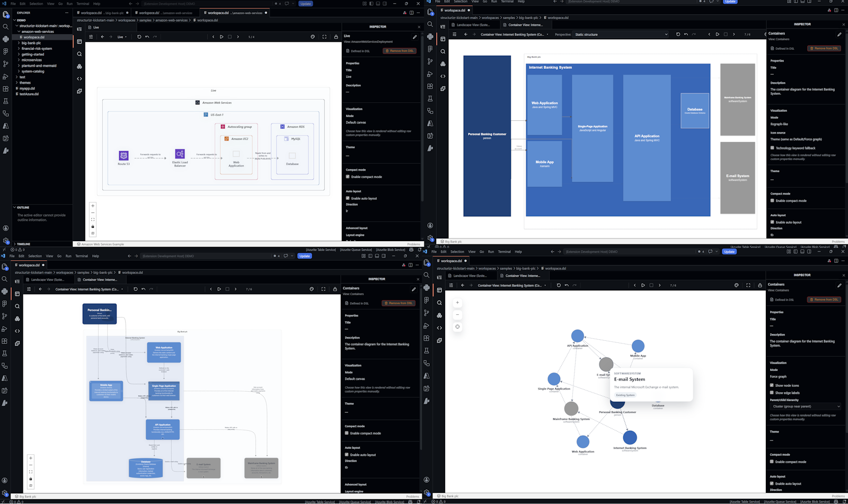The image size is (848, 504).
Task: Toggle Show node icons checkbox
Action: click(772, 385)
